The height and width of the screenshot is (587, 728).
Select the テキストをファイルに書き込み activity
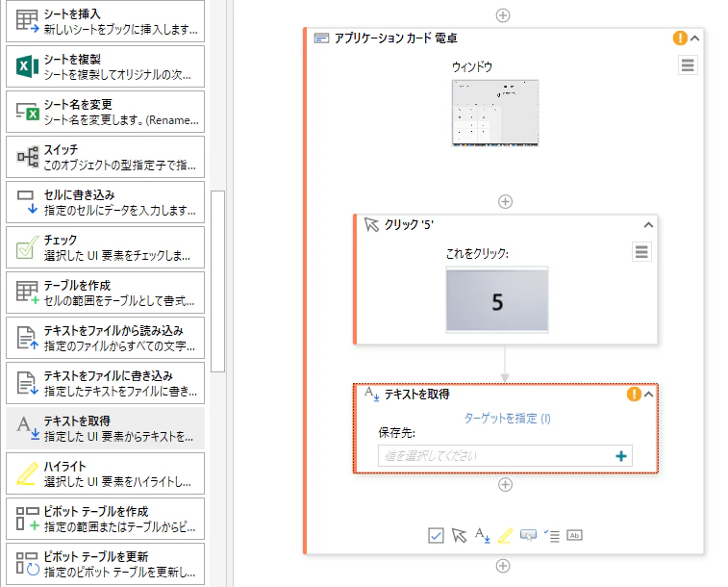click(105, 383)
